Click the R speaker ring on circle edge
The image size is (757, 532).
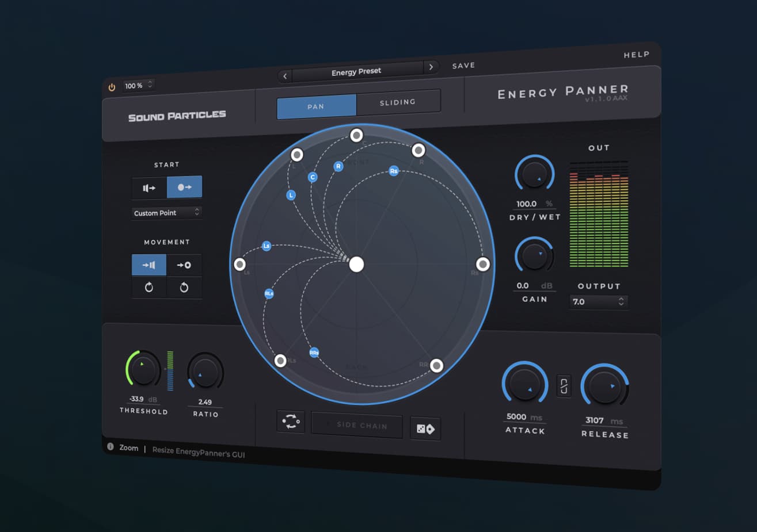[419, 150]
